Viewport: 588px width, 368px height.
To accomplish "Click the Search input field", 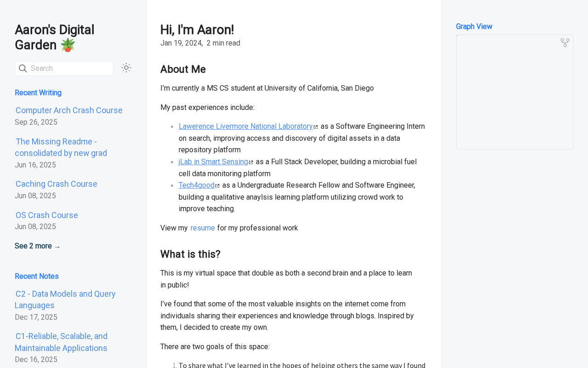I will pyautogui.click(x=69, y=69).
